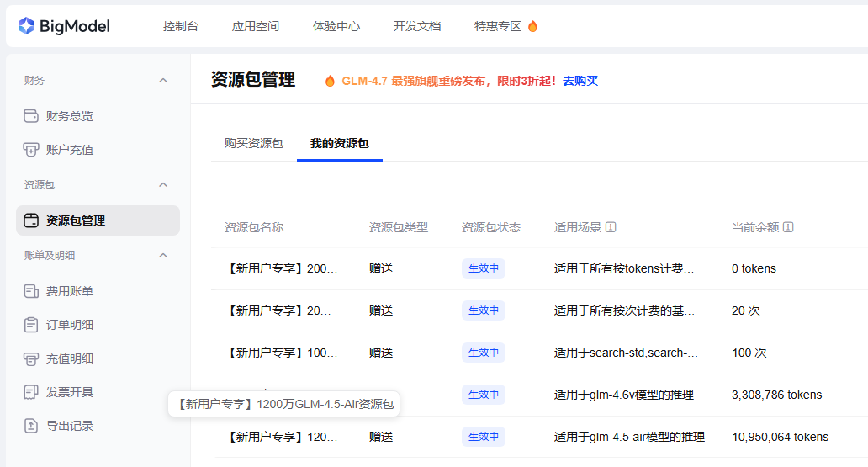
Task: Click 生效中 status in 100 次 row
Action: pyautogui.click(x=484, y=353)
